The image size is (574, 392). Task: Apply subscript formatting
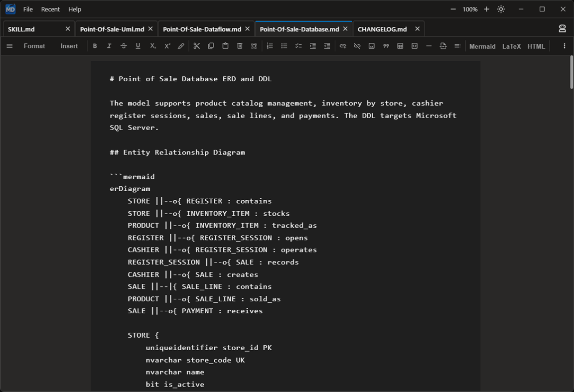(x=152, y=46)
